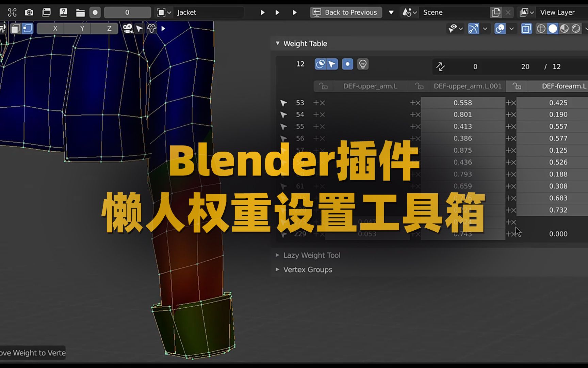Expand the Vertex Groups panel
The height and width of the screenshot is (368, 588).
tap(278, 269)
